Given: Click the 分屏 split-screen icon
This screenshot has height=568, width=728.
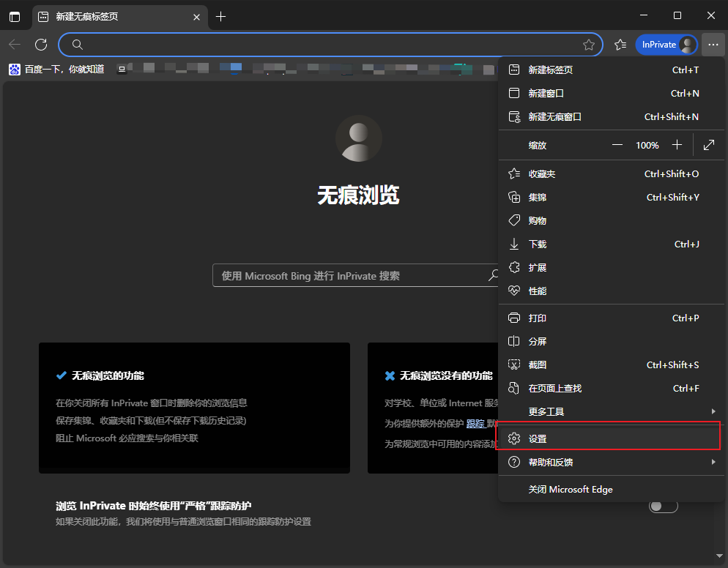Looking at the screenshot, I should (x=515, y=340).
